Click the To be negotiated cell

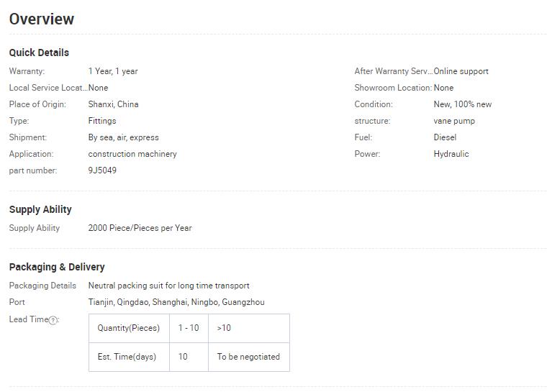[x=249, y=357]
